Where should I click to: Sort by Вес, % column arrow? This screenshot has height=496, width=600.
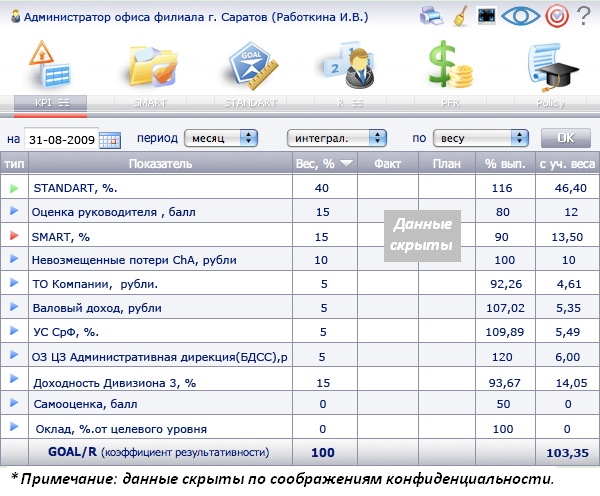tap(346, 164)
